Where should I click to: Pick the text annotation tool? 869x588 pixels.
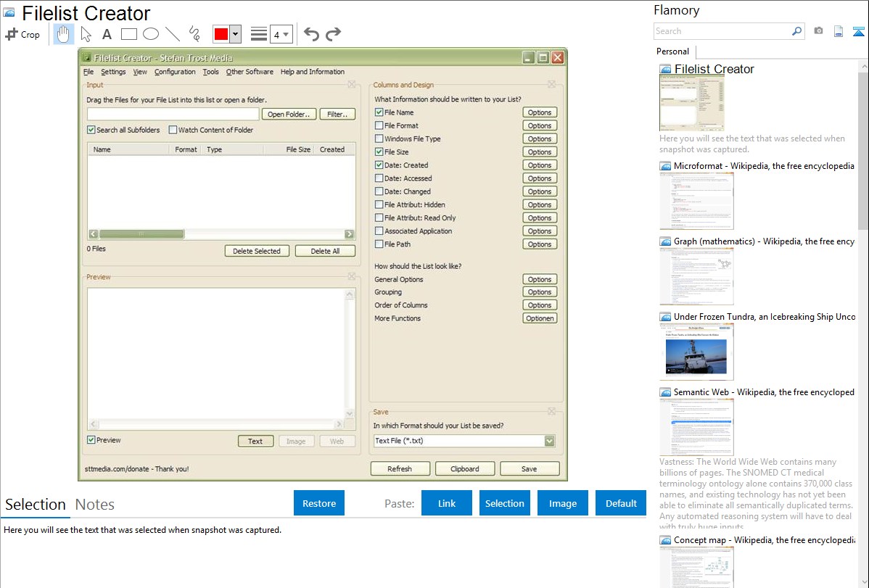tap(107, 34)
